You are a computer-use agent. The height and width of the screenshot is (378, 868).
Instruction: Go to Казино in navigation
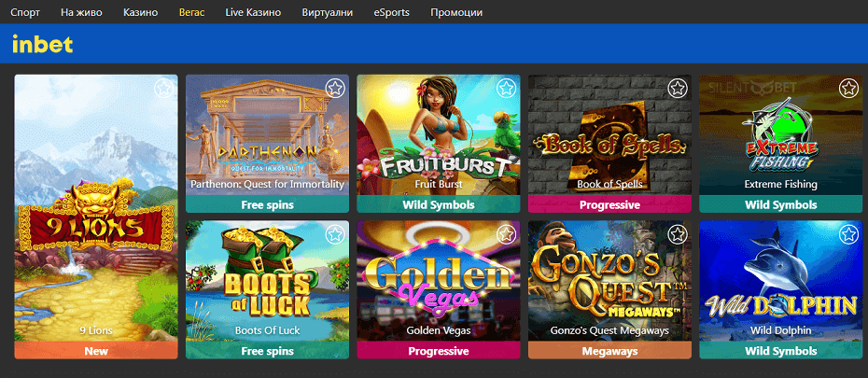[141, 12]
